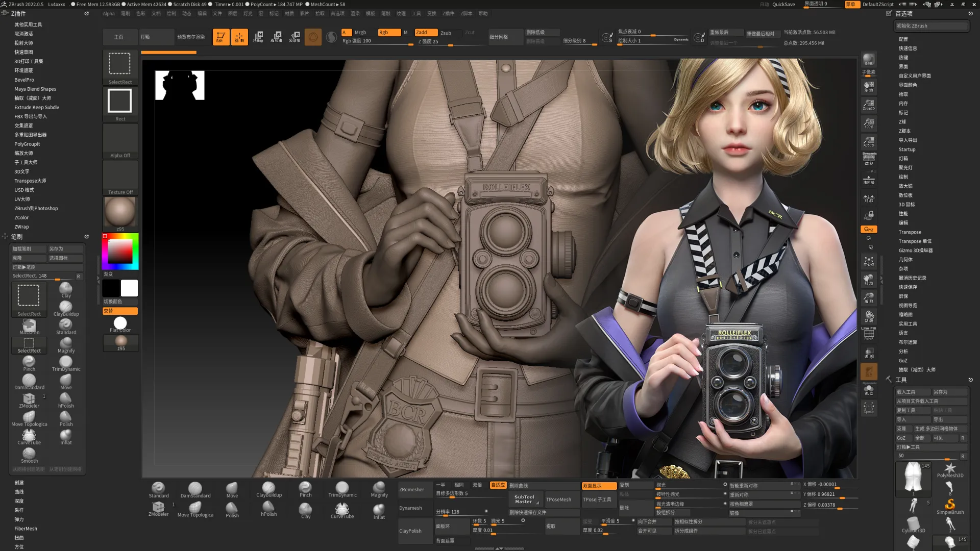Activate the Edit mode icon
The height and width of the screenshot is (551, 980).
[220, 37]
